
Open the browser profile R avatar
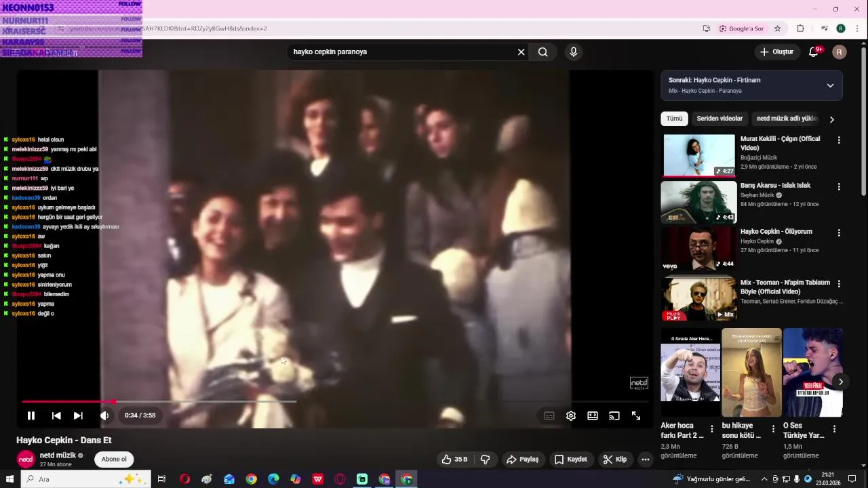point(841,28)
